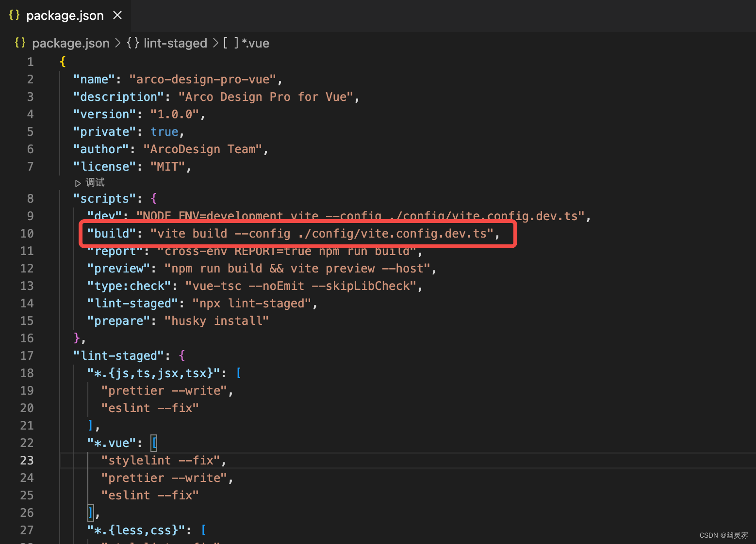This screenshot has height=544, width=756.
Task: Click line number 17 in the gutter
Action: 27,356
